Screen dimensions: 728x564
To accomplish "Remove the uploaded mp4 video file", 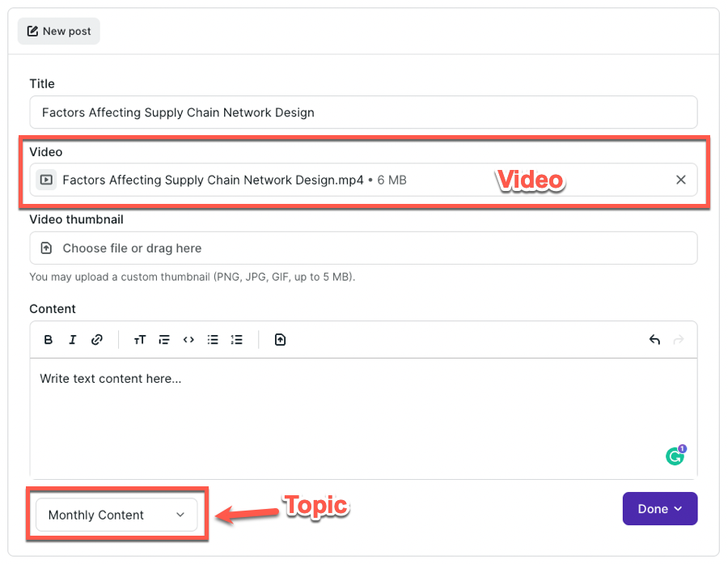I will pos(681,180).
